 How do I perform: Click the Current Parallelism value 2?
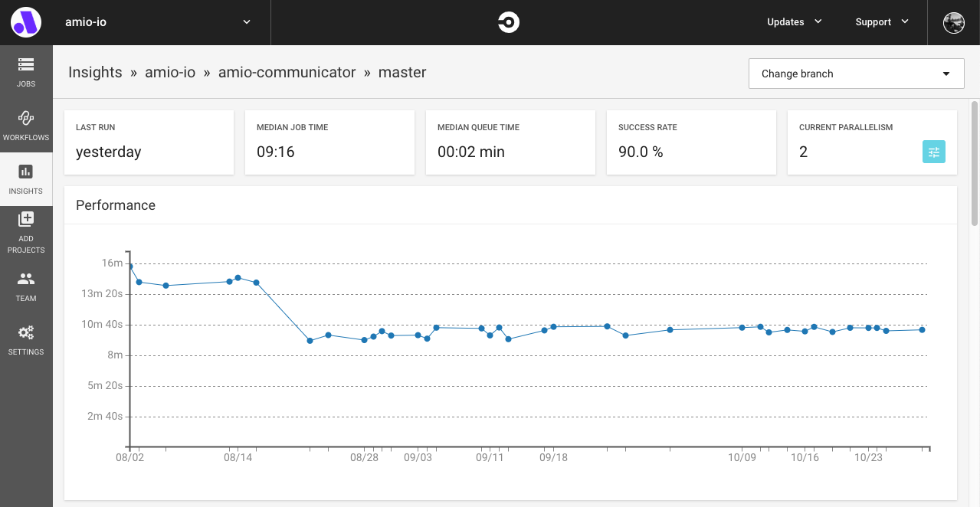(803, 152)
